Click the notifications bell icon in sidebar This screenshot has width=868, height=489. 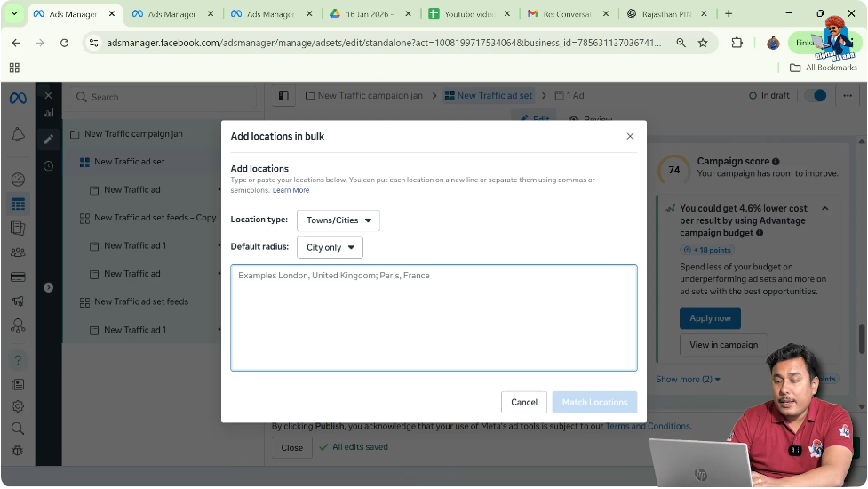click(18, 134)
